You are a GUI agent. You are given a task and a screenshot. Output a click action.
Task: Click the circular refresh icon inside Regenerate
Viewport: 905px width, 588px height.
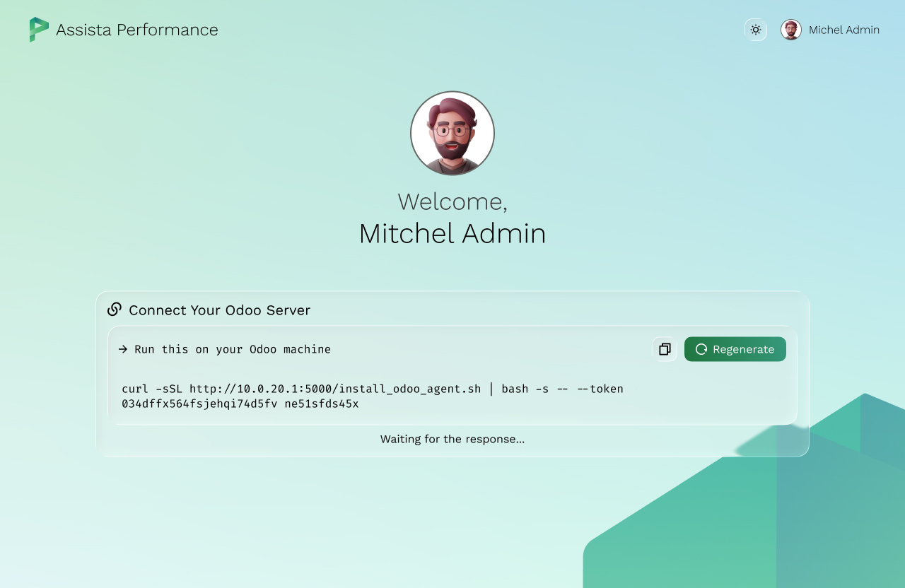[701, 349]
